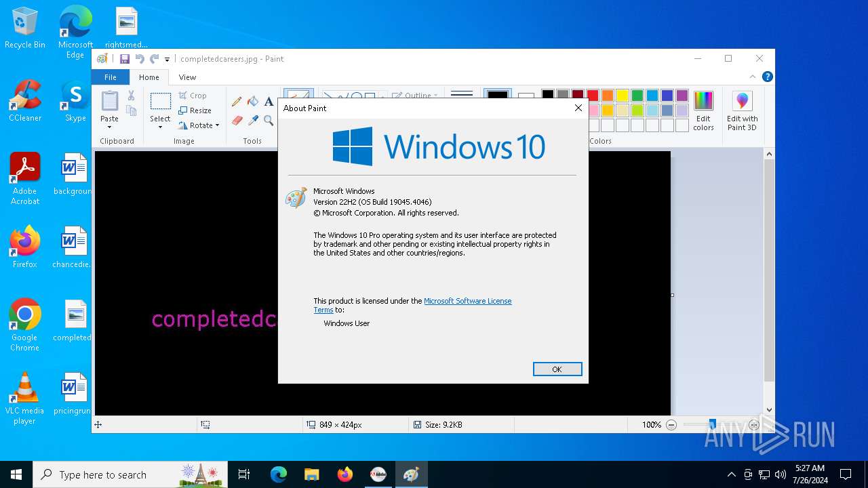Click Edit with Paint 3D

pos(742,111)
